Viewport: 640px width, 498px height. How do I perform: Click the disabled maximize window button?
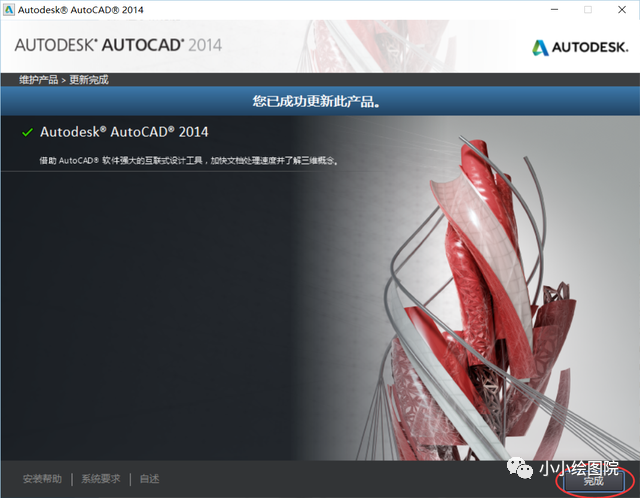(x=588, y=10)
